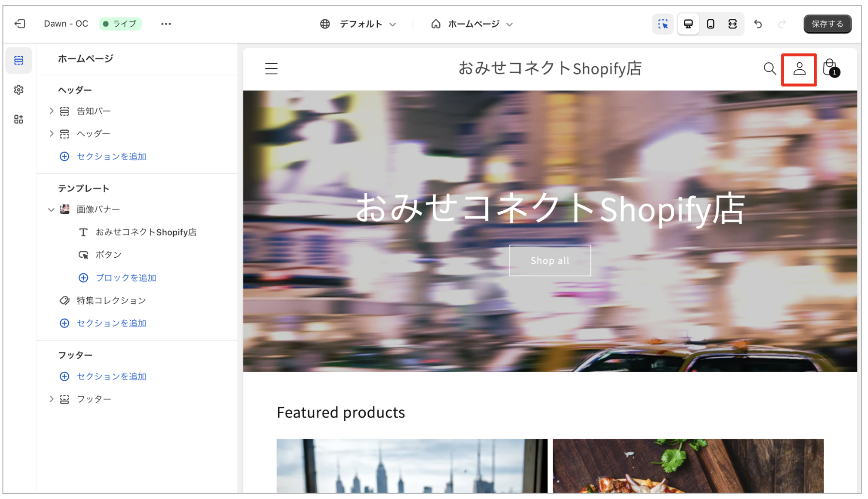Click the テンプレート group heading

coord(84,188)
